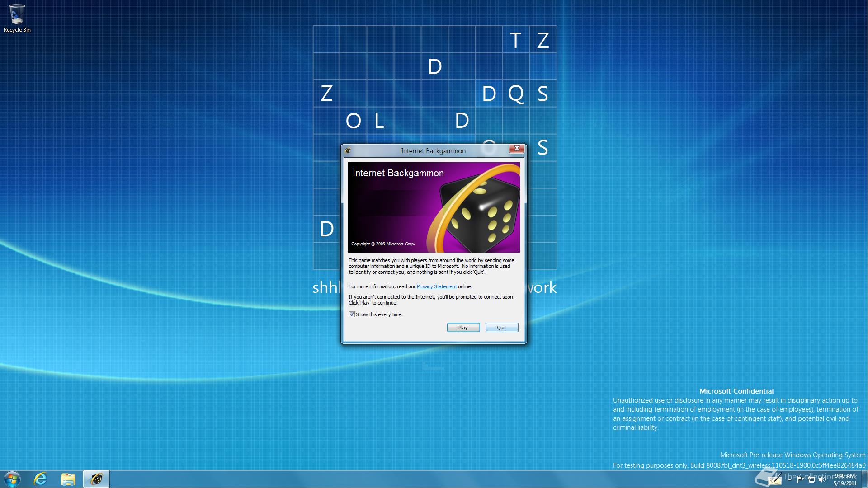The height and width of the screenshot is (488, 868).
Task: Click the black dice banner image
Action: point(479,212)
